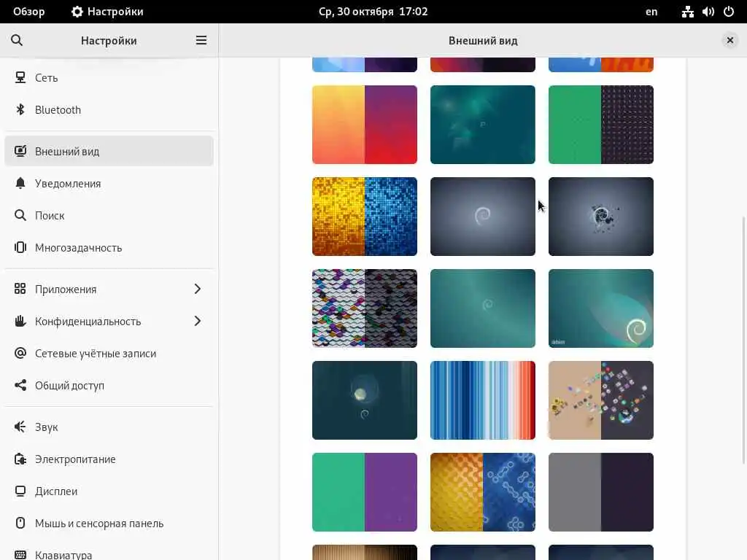The height and width of the screenshot is (560, 747).
Task: Open the hamburger menu in Settings header
Action: click(201, 41)
